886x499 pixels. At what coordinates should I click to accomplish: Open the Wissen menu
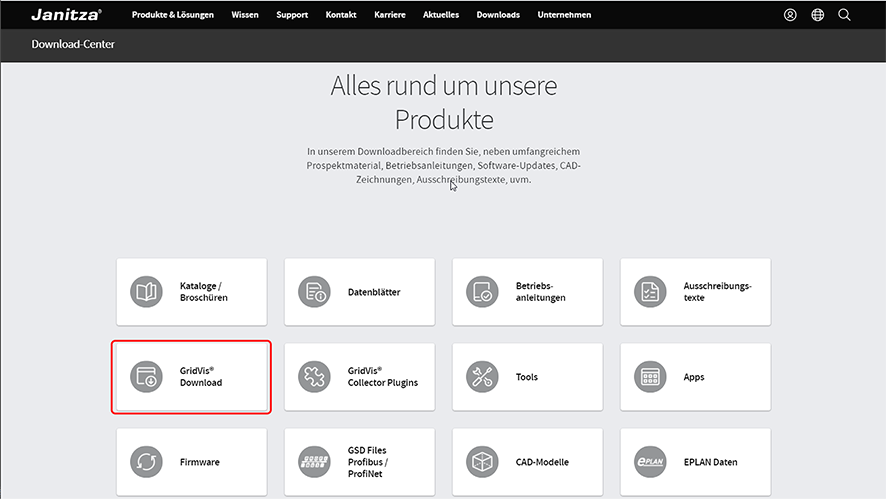point(245,15)
